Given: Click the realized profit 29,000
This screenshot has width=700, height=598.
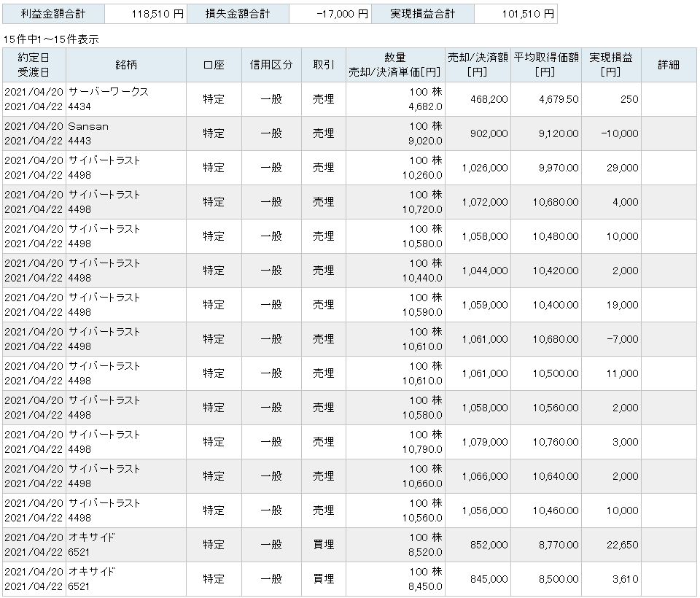Looking at the screenshot, I should tap(622, 168).
